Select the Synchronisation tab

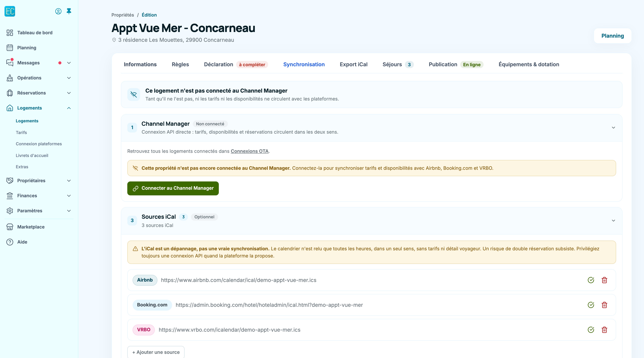(304, 64)
